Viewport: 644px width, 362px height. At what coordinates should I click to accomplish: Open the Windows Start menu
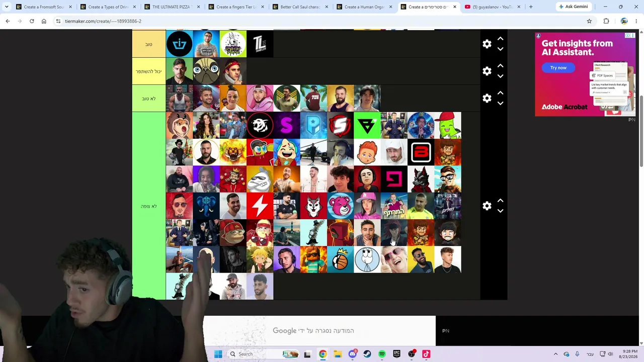pyautogui.click(x=218, y=354)
